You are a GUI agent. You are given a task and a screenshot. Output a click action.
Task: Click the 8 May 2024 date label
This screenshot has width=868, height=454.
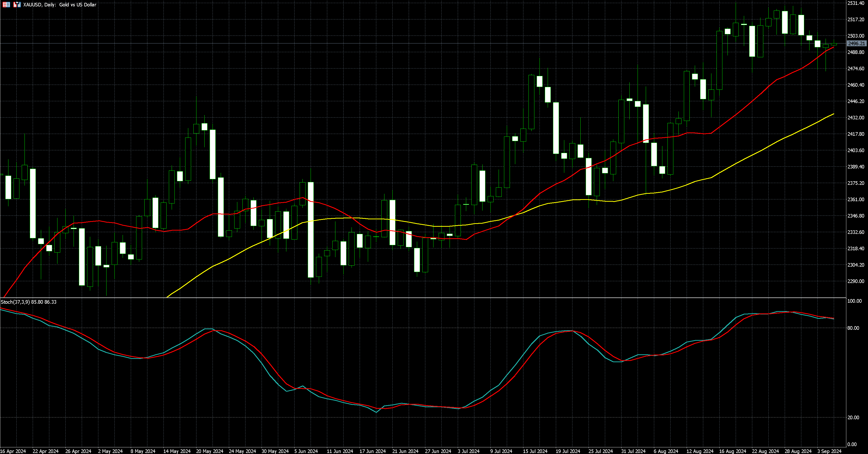pos(143,451)
